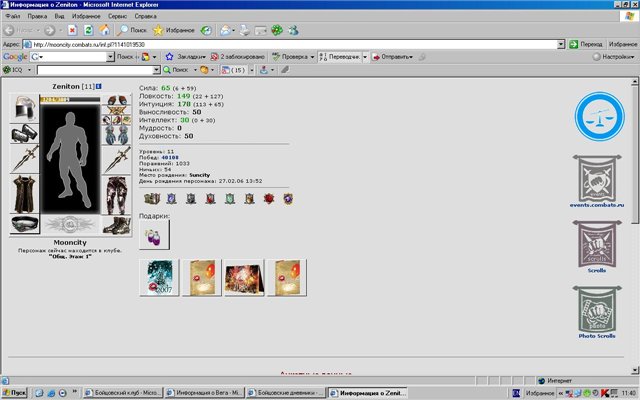Click the character health bar

70,99
